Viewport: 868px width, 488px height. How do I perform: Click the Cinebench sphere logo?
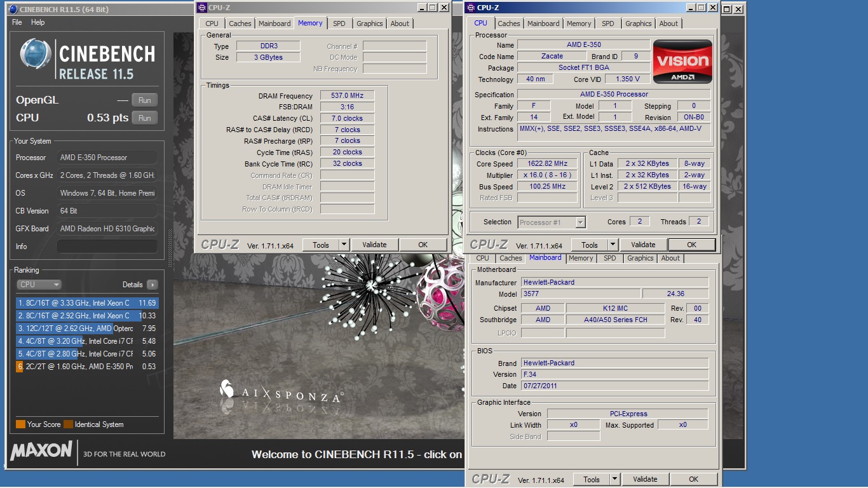[36, 55]
